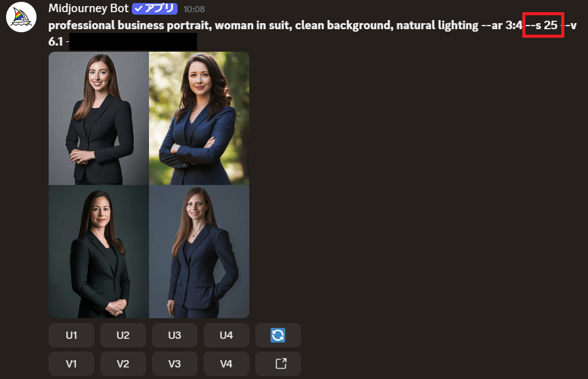Click the Midjourney Bot sailboat avatar

[x=21, y=17]
